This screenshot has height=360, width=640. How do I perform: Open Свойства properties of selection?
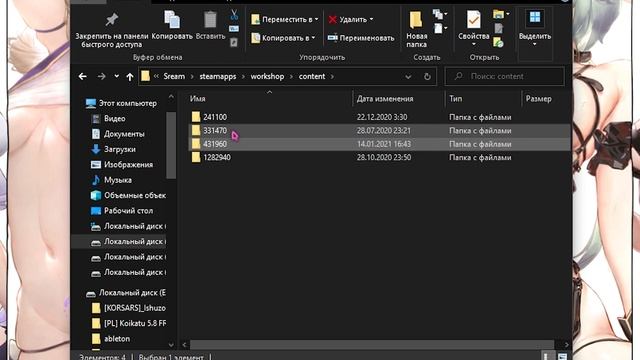point(473,25)
